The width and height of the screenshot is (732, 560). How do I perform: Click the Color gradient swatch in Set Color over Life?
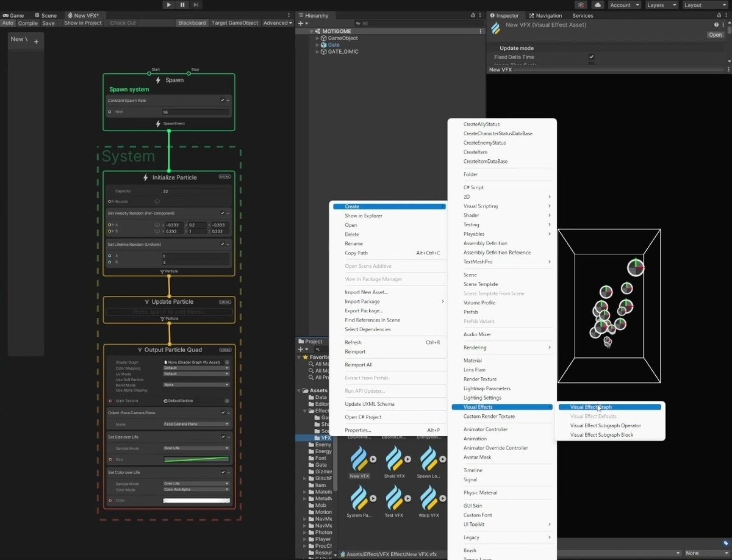(x=196, y=500)
